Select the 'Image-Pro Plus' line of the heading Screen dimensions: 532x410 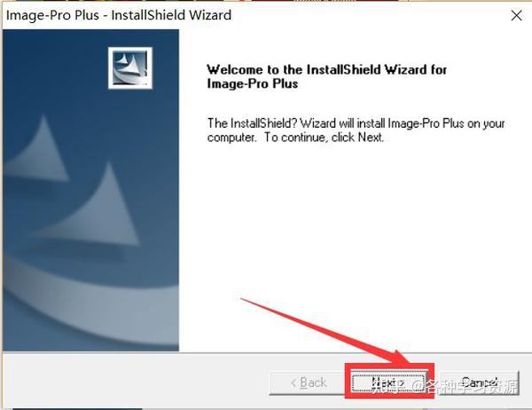click(x=253, y=83)
